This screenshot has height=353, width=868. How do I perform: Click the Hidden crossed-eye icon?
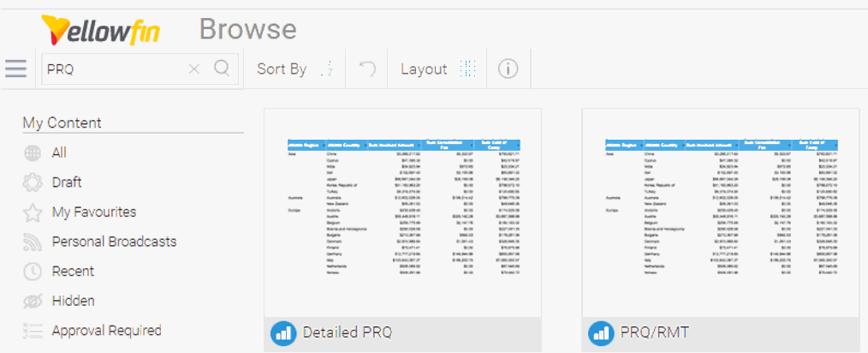coord(33,302)
